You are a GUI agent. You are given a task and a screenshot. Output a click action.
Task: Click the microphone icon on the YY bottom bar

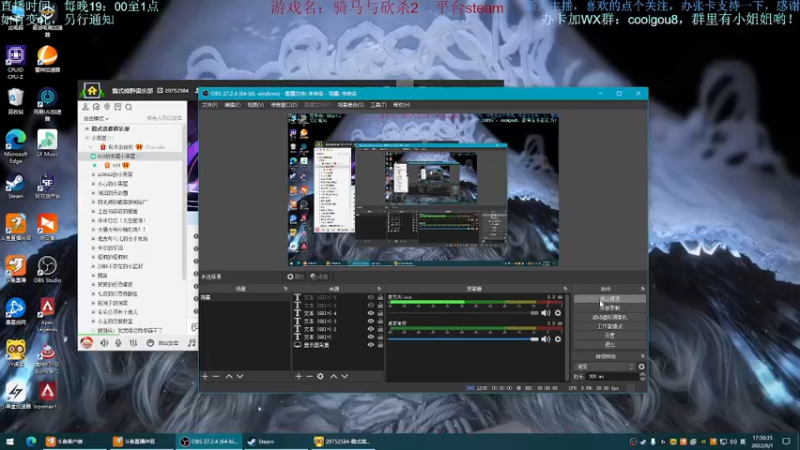(x=118, y=343)
